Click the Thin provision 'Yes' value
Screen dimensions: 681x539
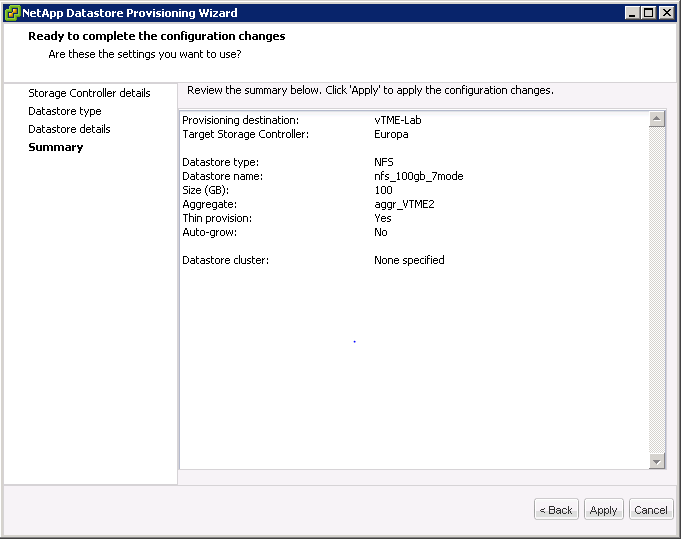point(383,218)
